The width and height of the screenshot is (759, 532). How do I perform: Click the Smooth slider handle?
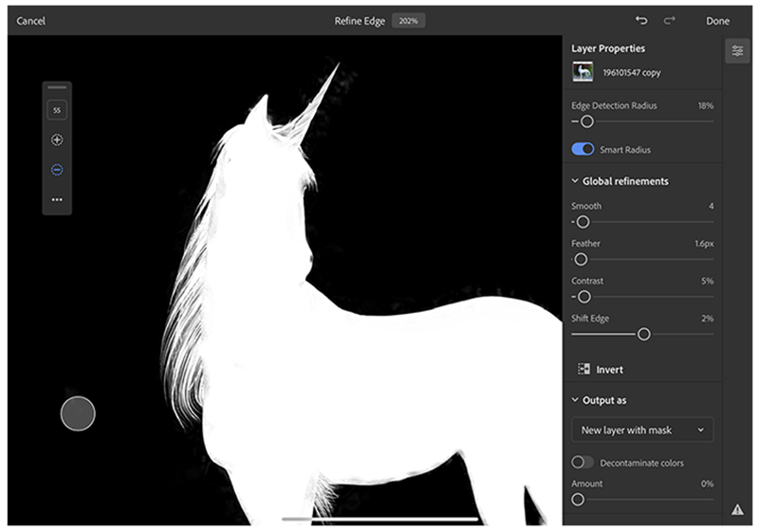[583, 222]
